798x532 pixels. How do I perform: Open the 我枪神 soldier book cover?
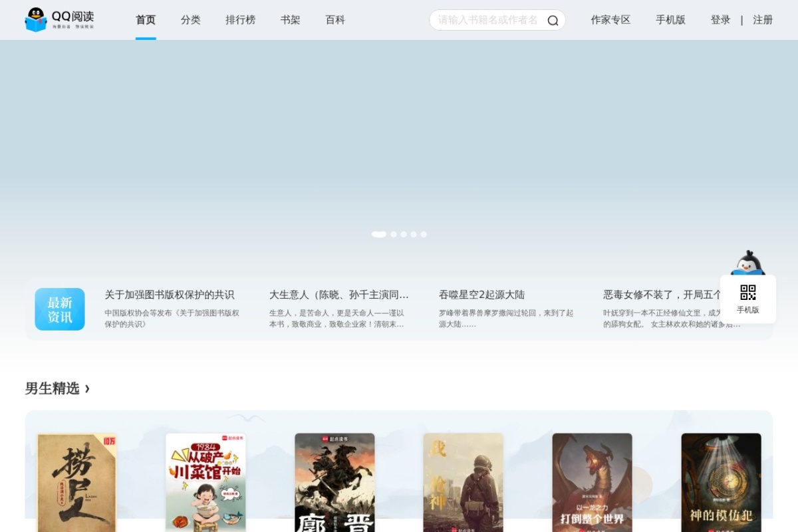464,482
